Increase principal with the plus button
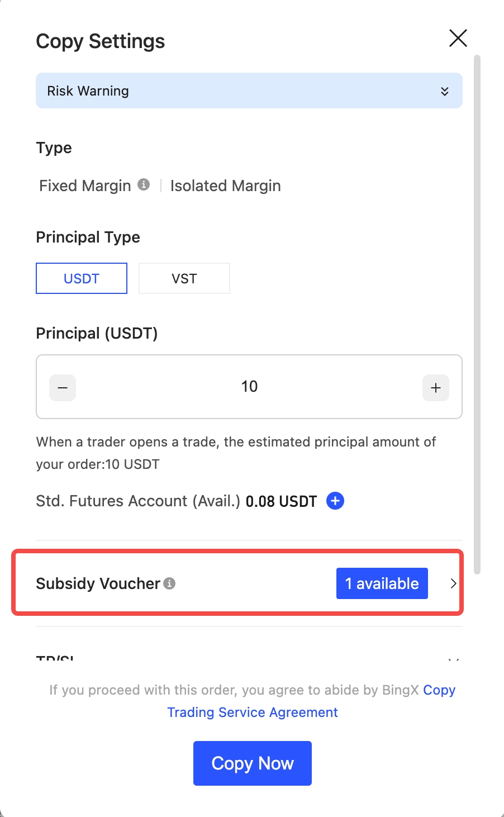This screenshot has width=504, height=817. pyautogui.click(x=436, y=388)
